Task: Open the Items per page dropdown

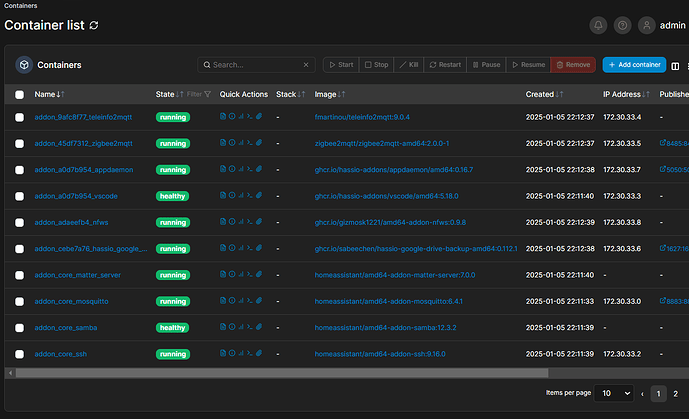Action: pos(613,393)
